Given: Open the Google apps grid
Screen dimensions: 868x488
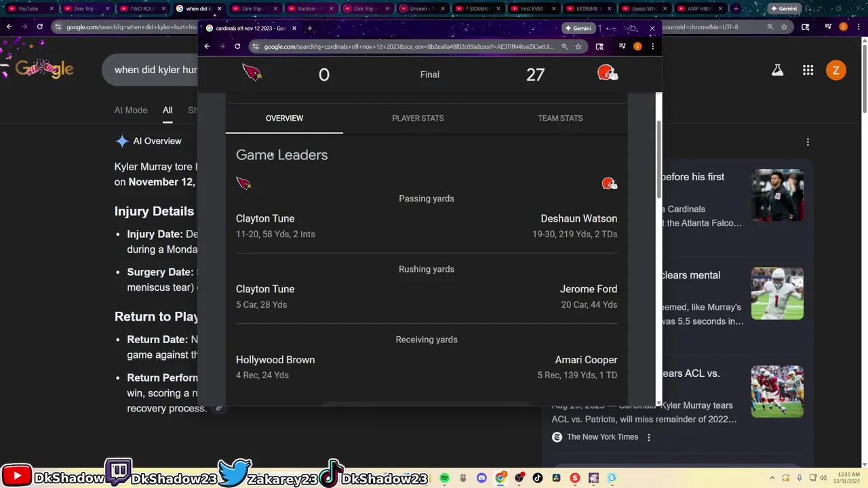Looking at the screenshot, I should pyautogui.click(x=808, y=70).
